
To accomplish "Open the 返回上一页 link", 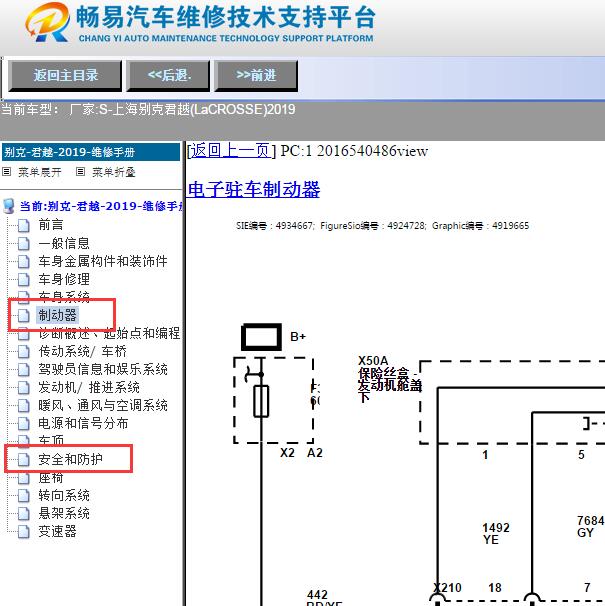I will coord(231,150).
